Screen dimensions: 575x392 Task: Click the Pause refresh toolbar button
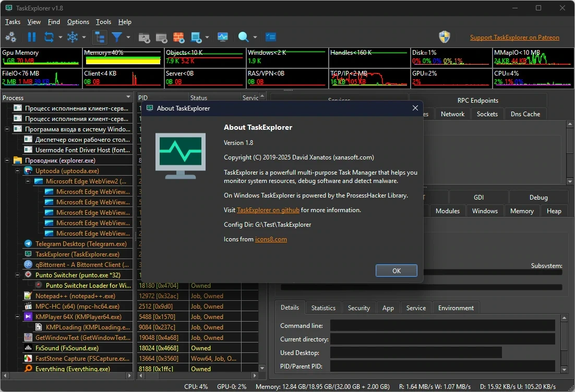coord(32,37)
